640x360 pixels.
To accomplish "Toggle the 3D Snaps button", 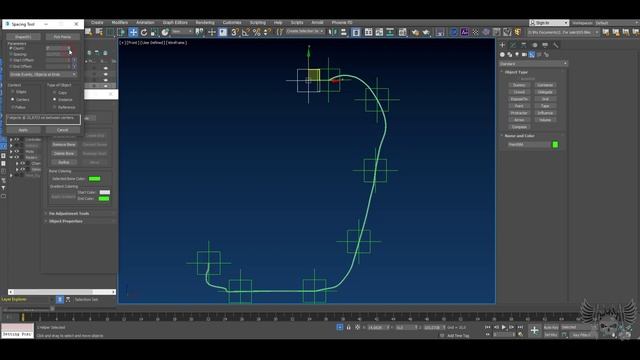I will [235, 32].
